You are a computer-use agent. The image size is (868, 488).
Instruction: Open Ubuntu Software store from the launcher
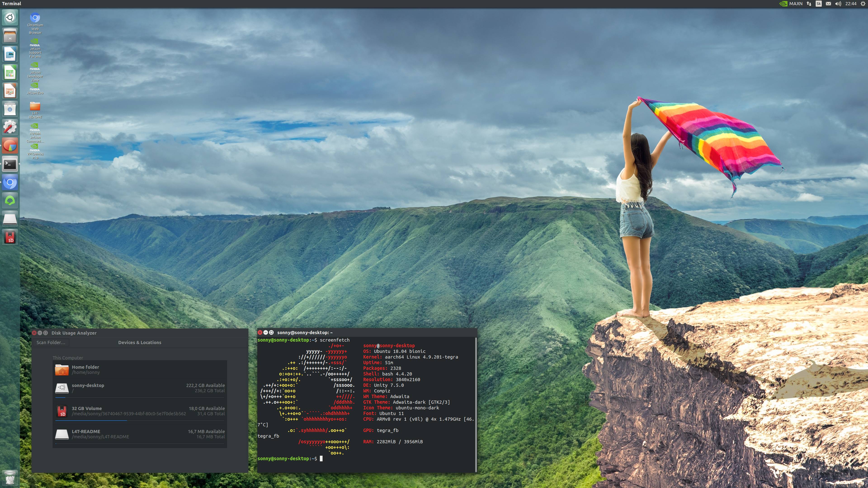[x=10, y=109]
